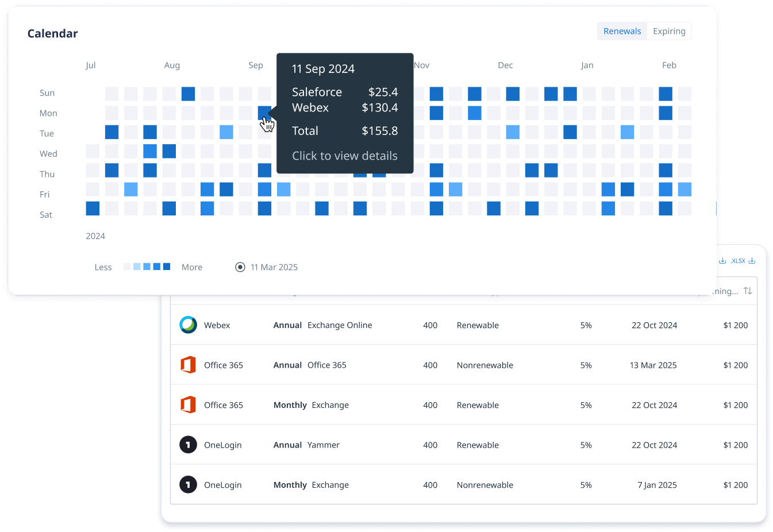The height and width of the screenshot is (532, 773).
Task: Sort by the truncated last column arrows
Action: (748, 291)
